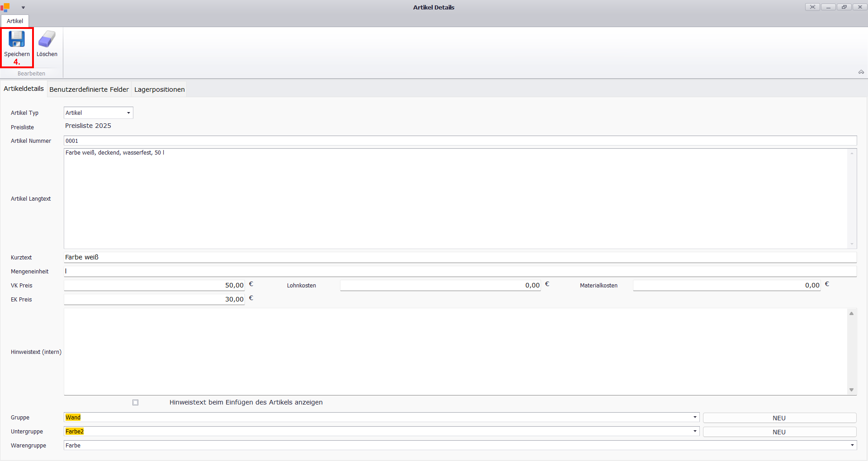
Task: Click the Speichern floppy disk icon
Action: click(17, 40)
